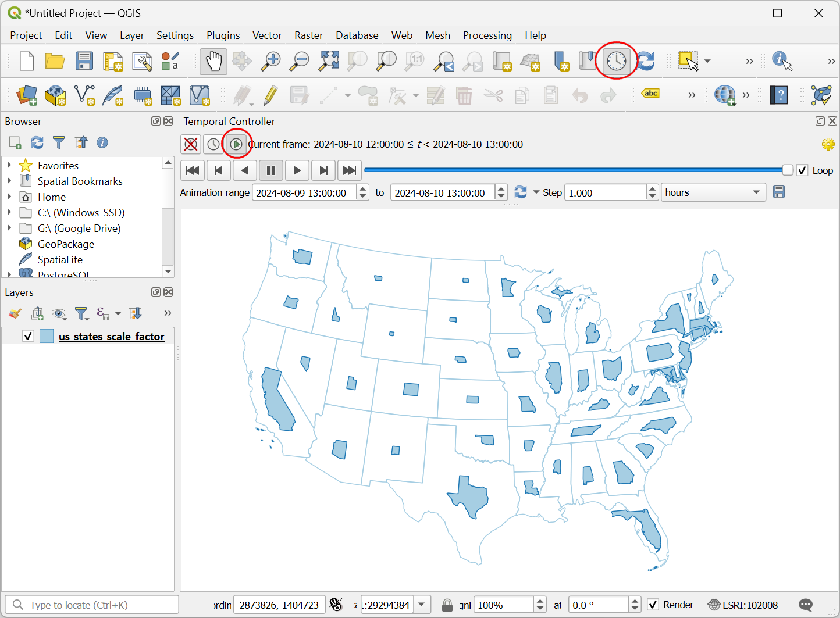Open the map scale dropdown

pyautogui.click(x=422, y=605)
